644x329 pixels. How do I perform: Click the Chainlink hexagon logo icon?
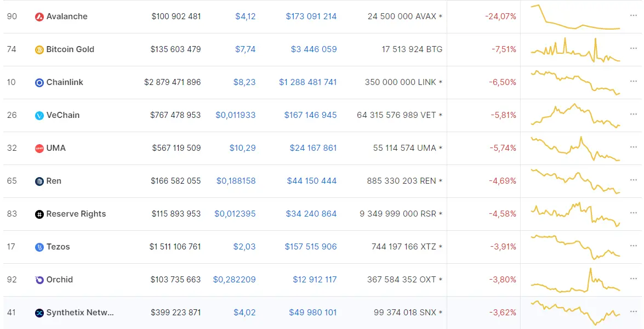(39, 83)
